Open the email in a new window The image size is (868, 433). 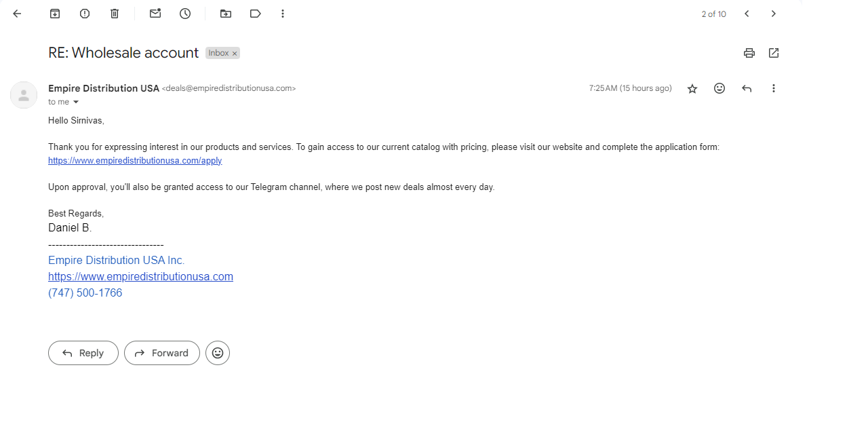tap(774, 53)
